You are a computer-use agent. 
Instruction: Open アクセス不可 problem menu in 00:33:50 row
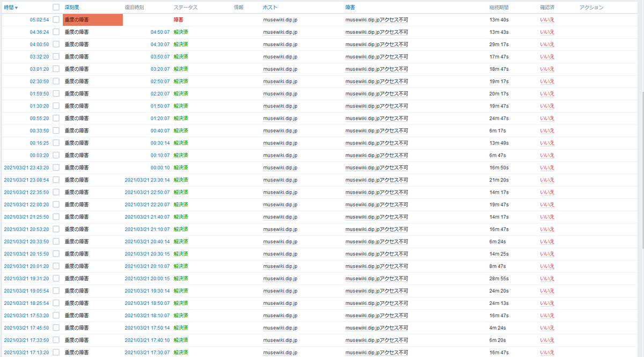[x=376, y=131]
